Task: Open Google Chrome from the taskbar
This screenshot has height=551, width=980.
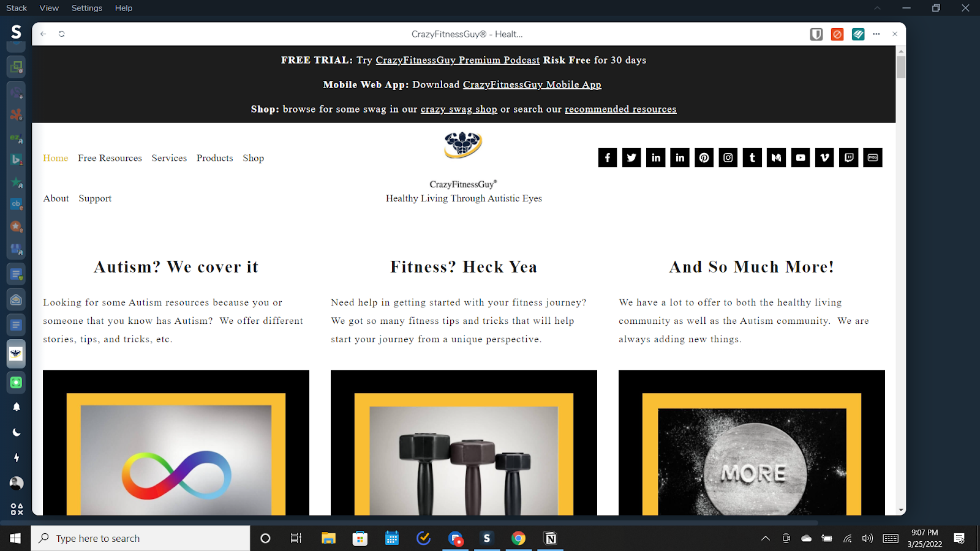Action: [x=518, y=538]
